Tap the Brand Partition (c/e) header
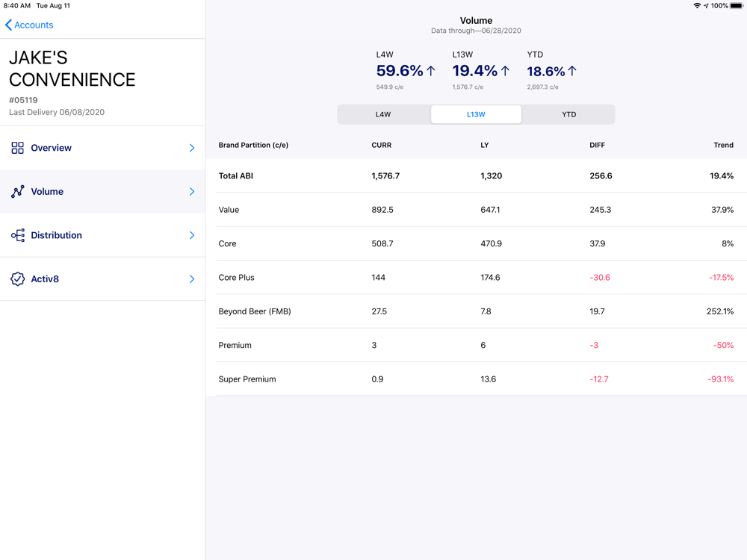The width and height of the screenshot is (747, 560). [253, 146]
